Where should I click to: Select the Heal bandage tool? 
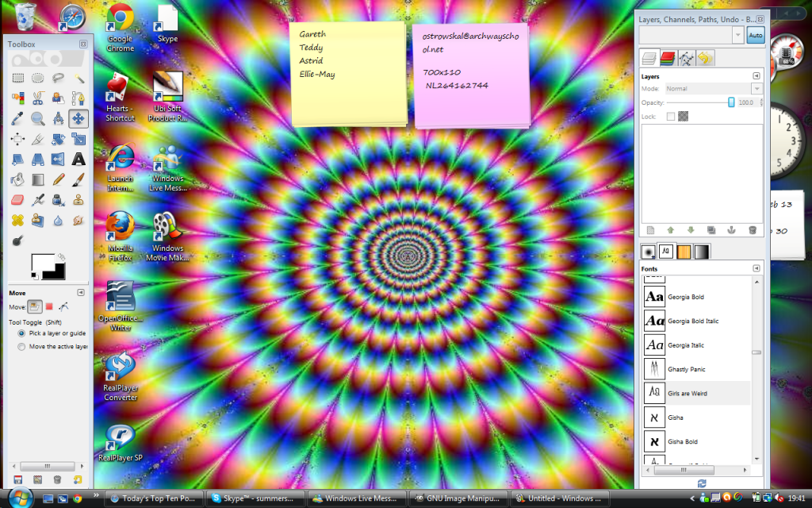point(17,220)
